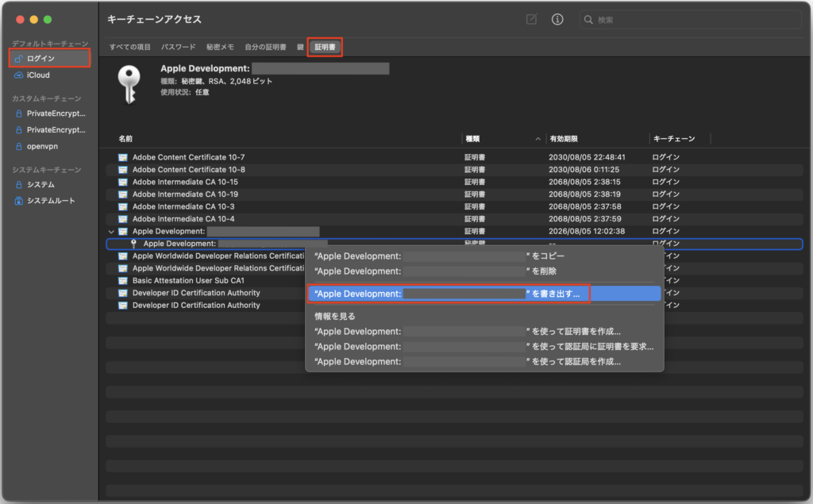Screen dimensions: 813x504
Task: Switch to the 自分の証明書 tab
Action: coord(265,47)
